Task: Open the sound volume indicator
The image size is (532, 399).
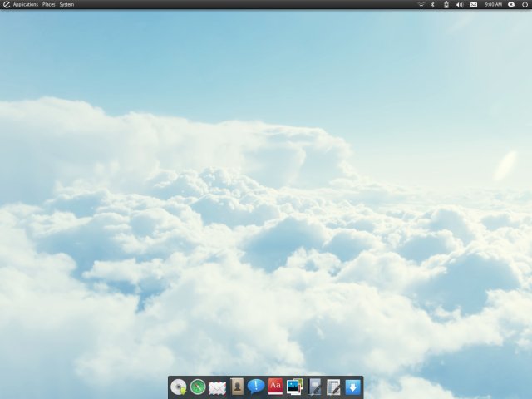Action: [x=460, y=4]
